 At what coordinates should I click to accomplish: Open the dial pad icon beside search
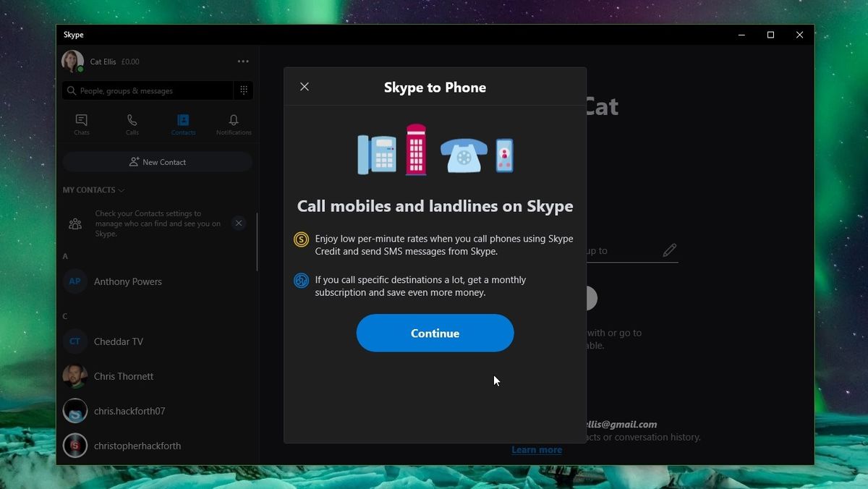tap(244, 90)
